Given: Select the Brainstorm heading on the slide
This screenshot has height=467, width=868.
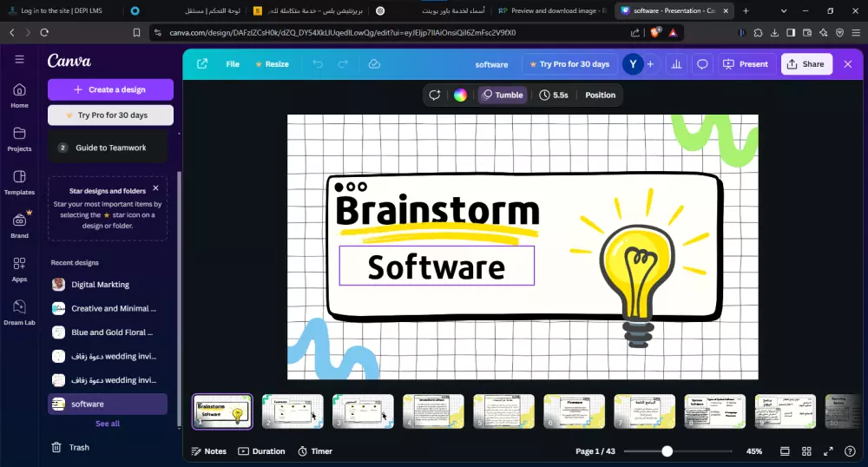Looking at the screenshot, I should pos(437,210).
